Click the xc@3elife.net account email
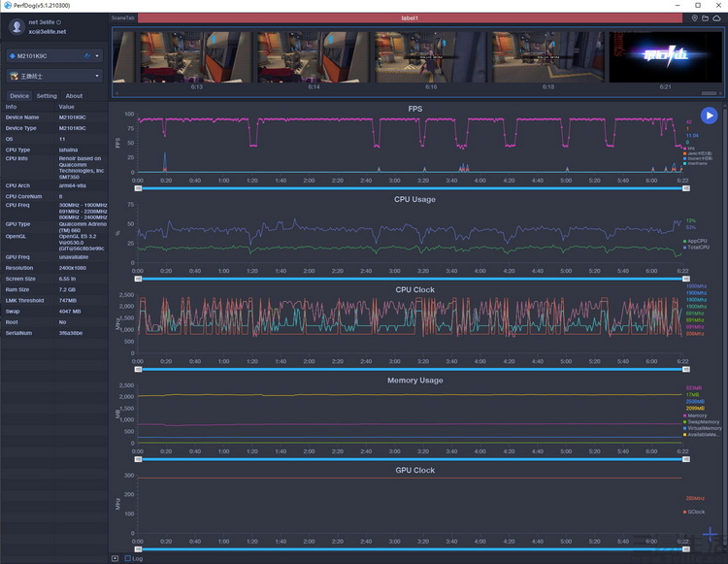Screen dimensions: 728x564 [48, 32]
